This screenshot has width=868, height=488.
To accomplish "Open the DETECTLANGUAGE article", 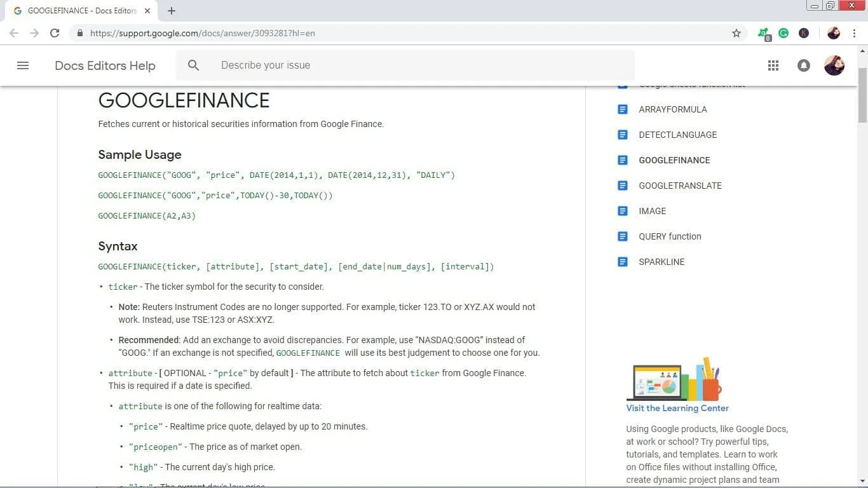I will pos(678,135).
